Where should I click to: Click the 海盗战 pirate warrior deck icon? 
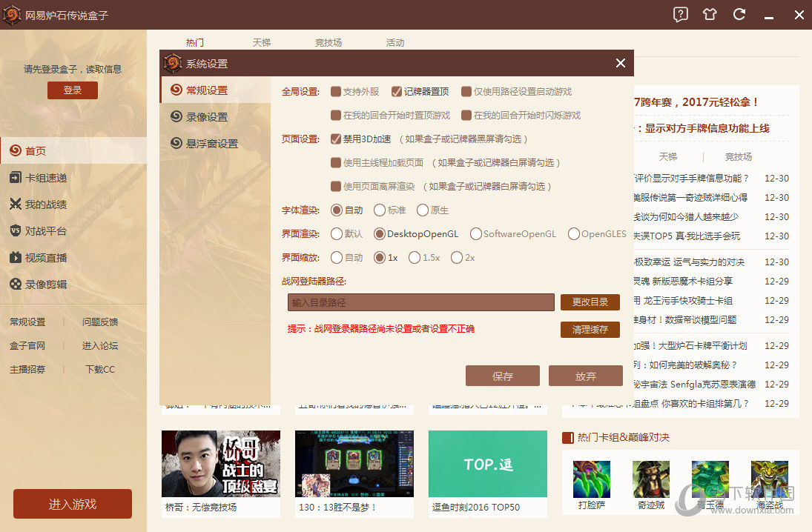point(769,479)
